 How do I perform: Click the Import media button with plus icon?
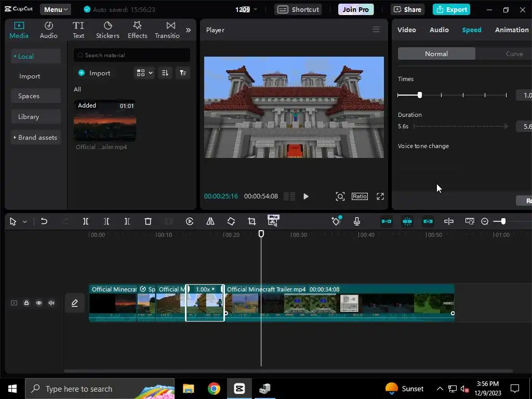pos(95,73)
